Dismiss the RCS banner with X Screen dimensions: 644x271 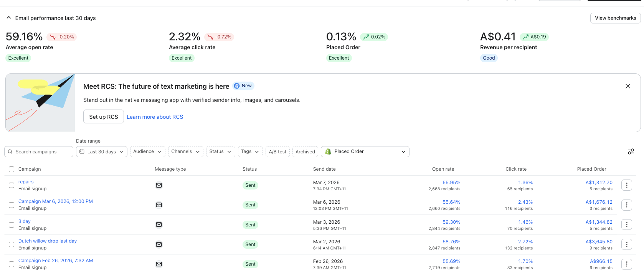628,86
